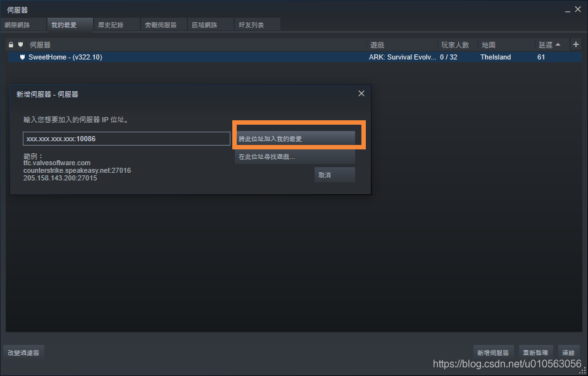Click example counterstrike.speakeasy.net:27016

pos(77,170)
